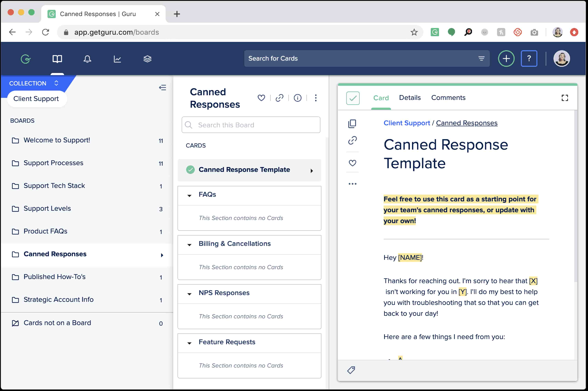This screenshot has height=391, width=588.
Task: Copy link to Canned Responses board
Action: pos(279,98)
